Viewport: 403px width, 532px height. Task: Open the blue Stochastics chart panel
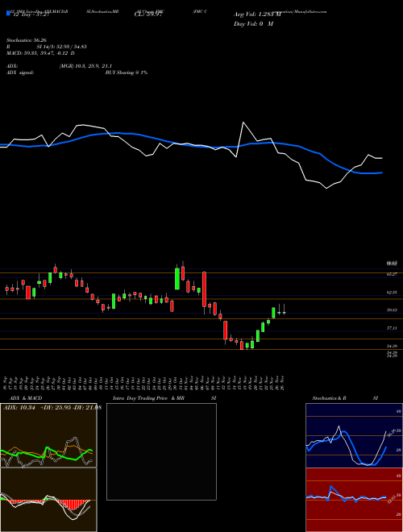pyautogui.click(x=354, y=435)
